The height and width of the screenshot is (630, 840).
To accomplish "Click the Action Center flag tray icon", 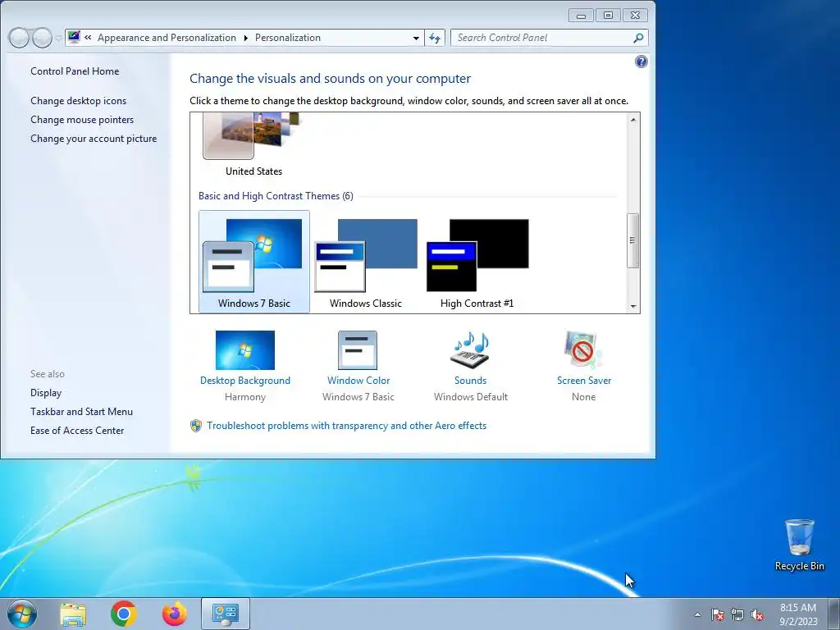I will coord(718,614).
